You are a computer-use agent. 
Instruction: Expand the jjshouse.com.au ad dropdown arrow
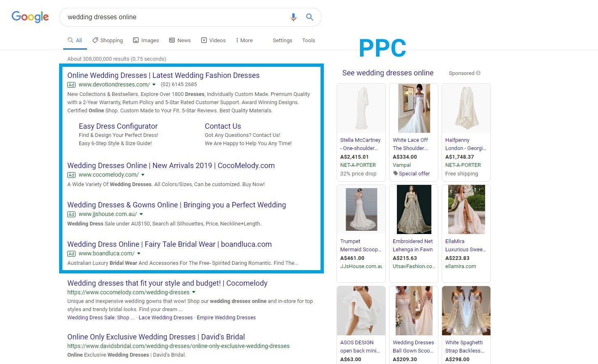pos(141,214)
